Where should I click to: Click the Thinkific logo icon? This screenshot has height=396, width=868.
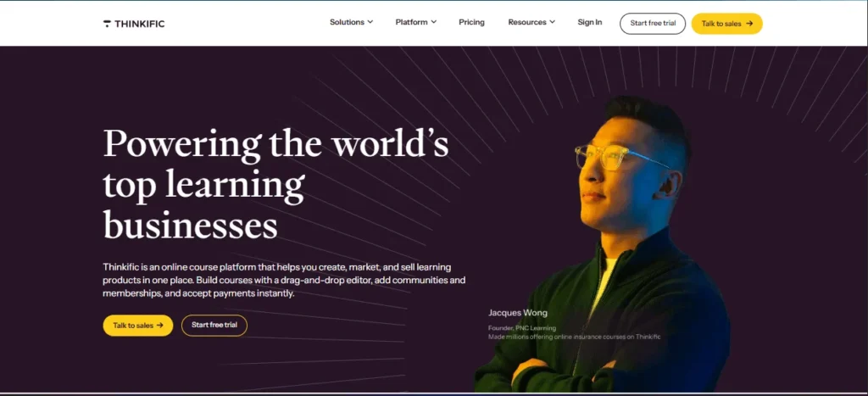(x=107, y=24)
